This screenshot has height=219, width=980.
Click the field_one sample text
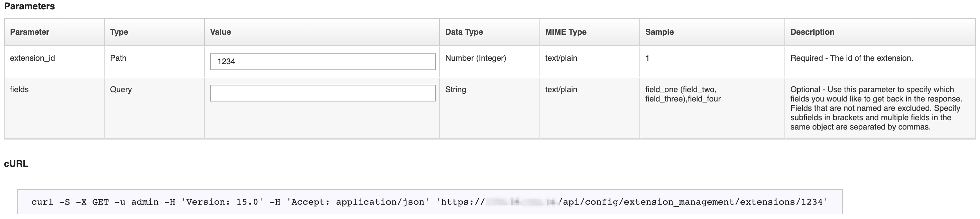[683, 94]
